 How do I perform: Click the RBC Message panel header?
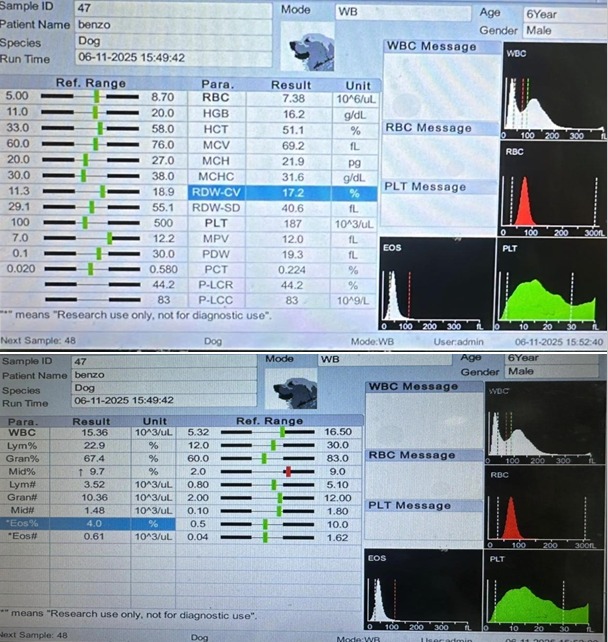click(x=428, y=128)
